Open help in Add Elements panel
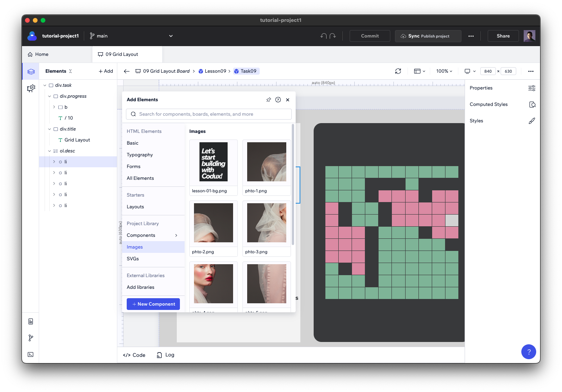 pos(278,100)
